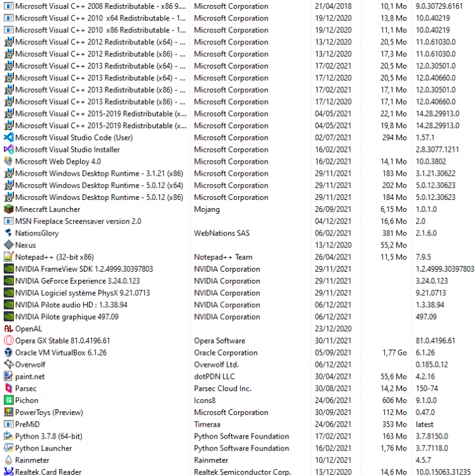Click publisher Timeraa
The image size is (475, 476).
[207, 425]
